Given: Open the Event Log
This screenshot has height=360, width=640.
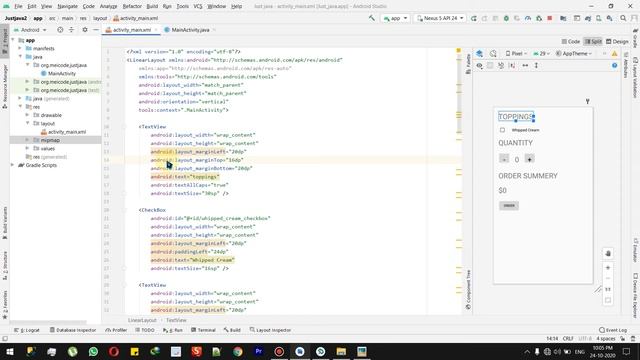Looking at the screenshot, I should pyautogui.click(x=613, y=330).
